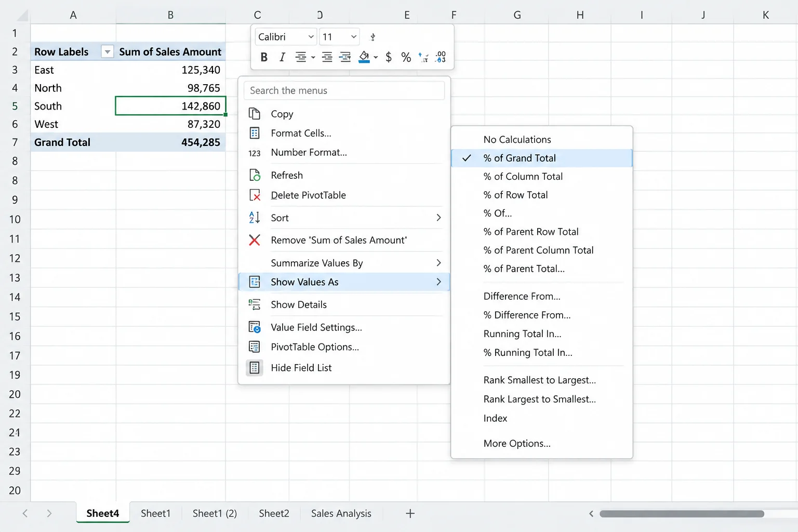Switch to Sheet2 tab
The image size is (798, 532).
(x=274, y=513)
